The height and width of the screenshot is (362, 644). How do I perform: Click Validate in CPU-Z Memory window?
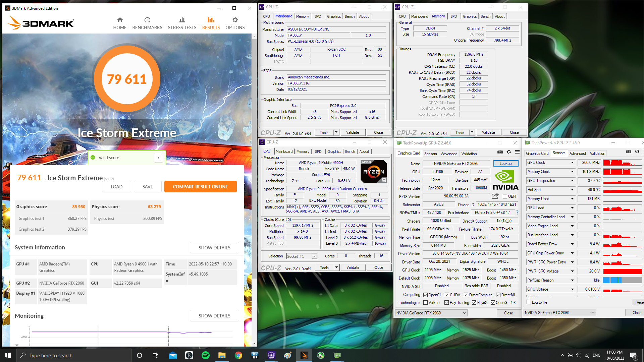pyautogui.click(x=488, y=132)
